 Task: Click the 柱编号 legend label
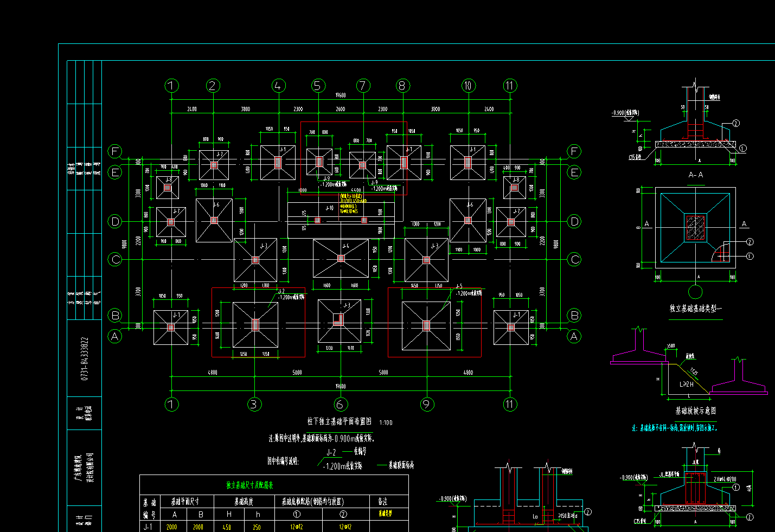(x=360, y=451)
